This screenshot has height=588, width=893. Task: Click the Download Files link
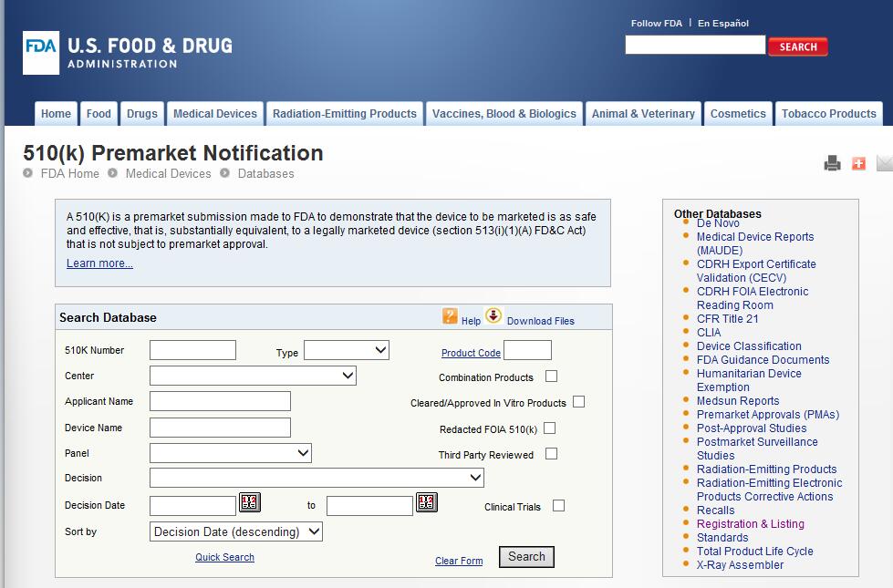[x=541, y=321]
